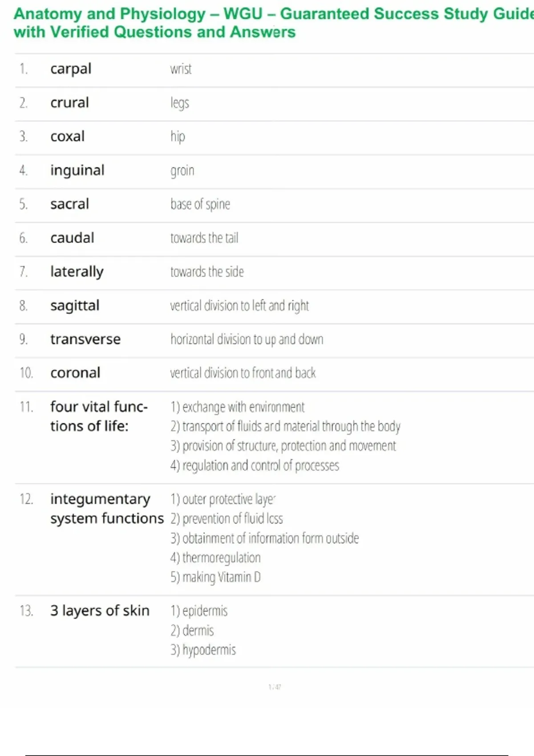Click the page number indicator at bottom
The height and width of the screenshot is (756, 534).
(275, 687)
